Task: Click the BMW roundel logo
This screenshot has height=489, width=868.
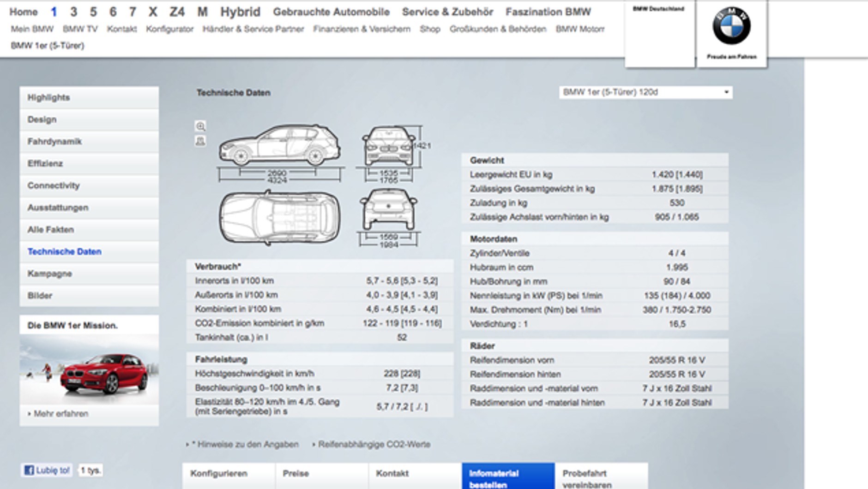Action: [731, 26]
